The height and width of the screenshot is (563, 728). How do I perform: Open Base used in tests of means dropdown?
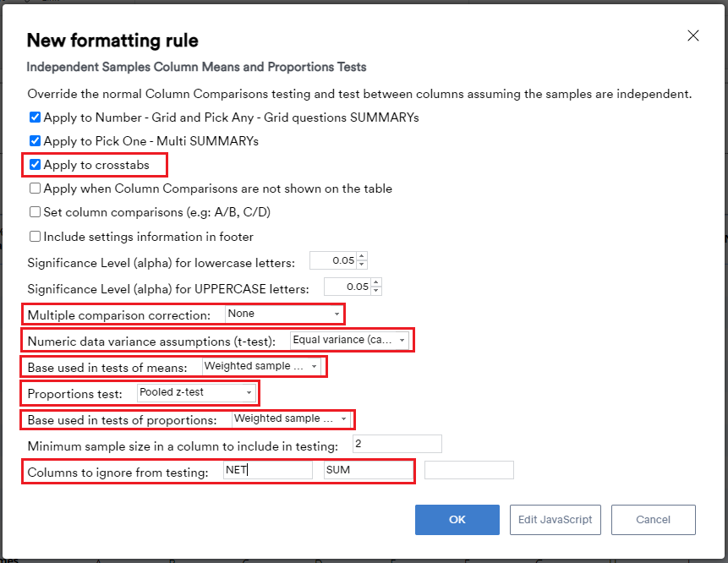[262, 366]
